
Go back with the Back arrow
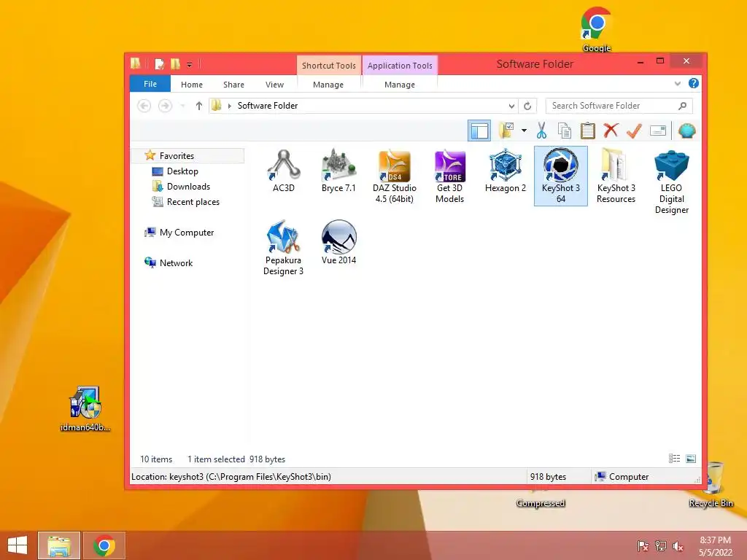pos(144,106)
